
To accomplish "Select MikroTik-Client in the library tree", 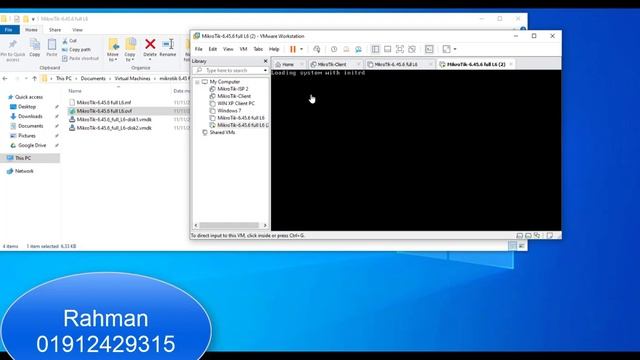I will point(233,96).
